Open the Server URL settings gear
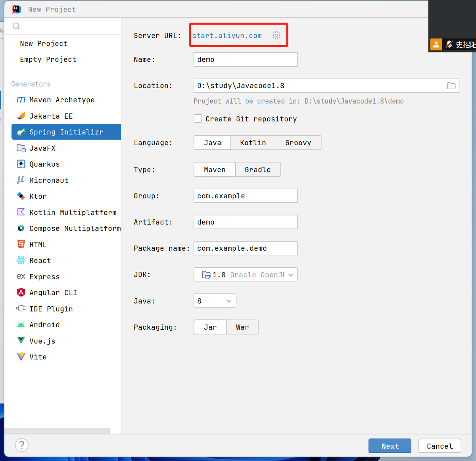Screen dimensions: 476x461 pyautogui.click(x=276, y=35)
